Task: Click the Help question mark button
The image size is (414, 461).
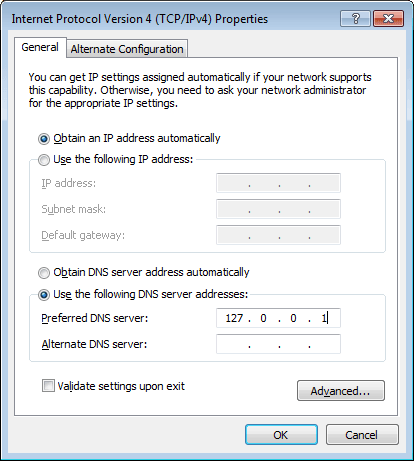Action: (355, 18)
